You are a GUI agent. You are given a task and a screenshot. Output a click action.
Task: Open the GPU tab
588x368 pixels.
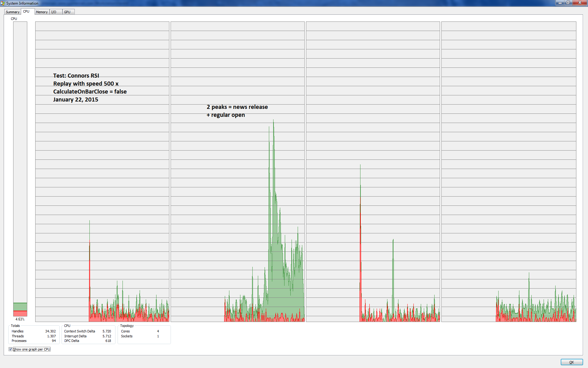(67, 12)
